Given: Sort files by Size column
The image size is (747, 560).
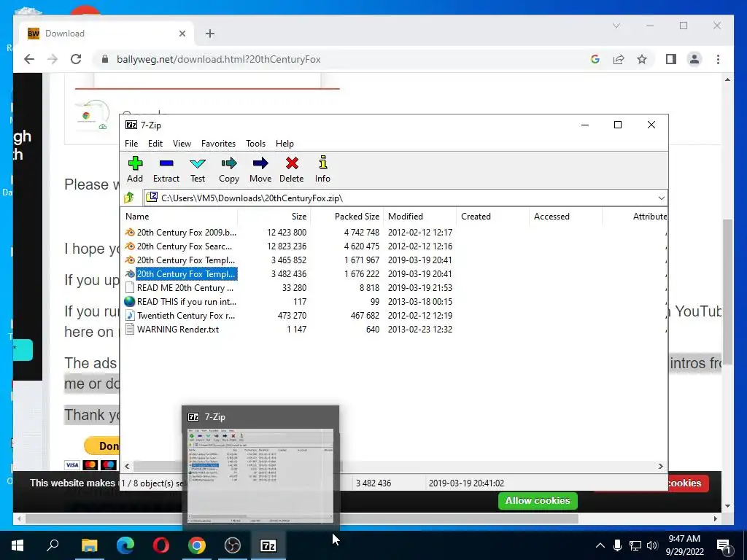Looking at the screenshot, I should tap(274, 216).
